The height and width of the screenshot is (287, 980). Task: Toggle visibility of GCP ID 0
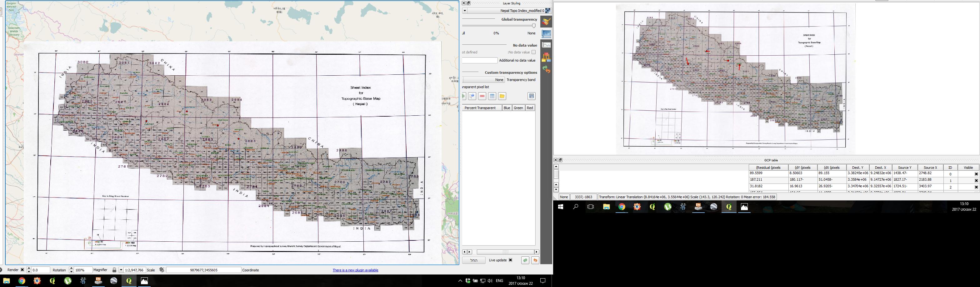pyautogui.click(x=976, y=174)
